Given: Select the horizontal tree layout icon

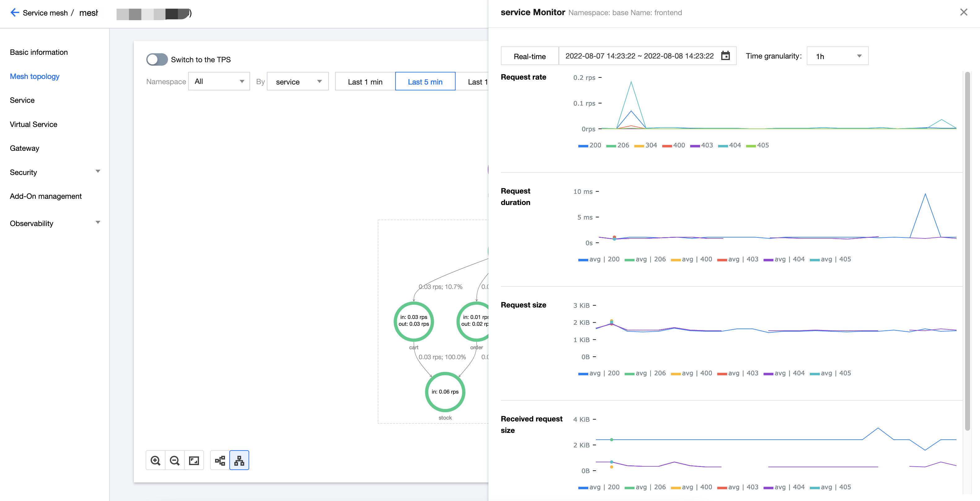Looking at the screenshot, I should [220, 460].
